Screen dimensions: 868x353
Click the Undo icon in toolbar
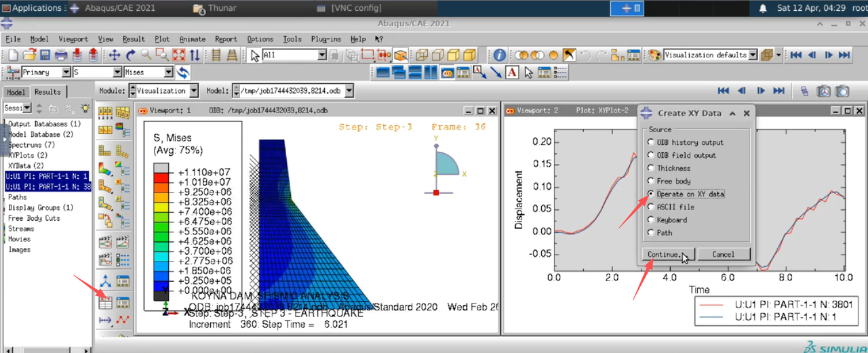[x=586, y=55]
